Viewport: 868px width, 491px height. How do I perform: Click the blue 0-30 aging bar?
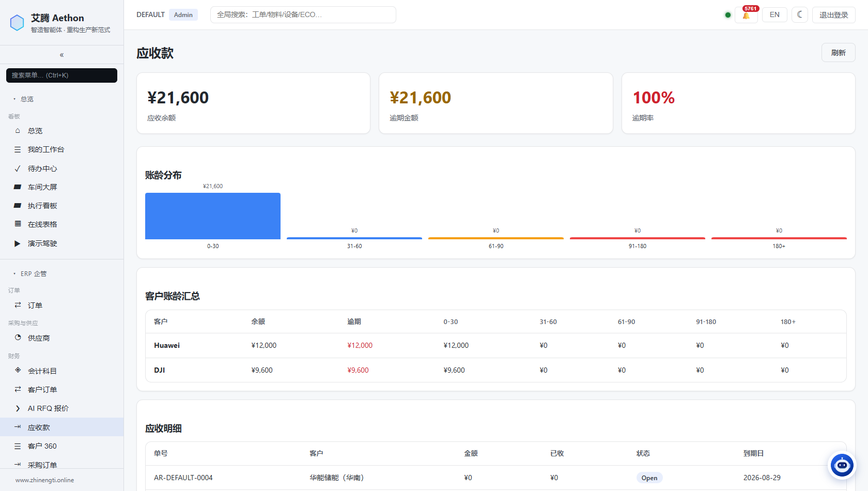[213, 216]
